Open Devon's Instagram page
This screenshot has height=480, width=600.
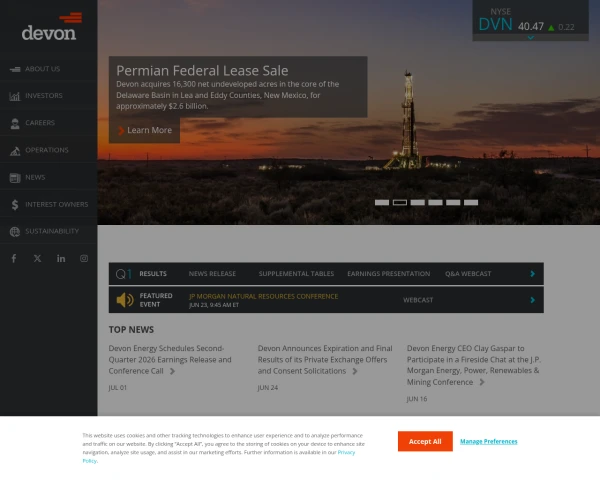84,258
